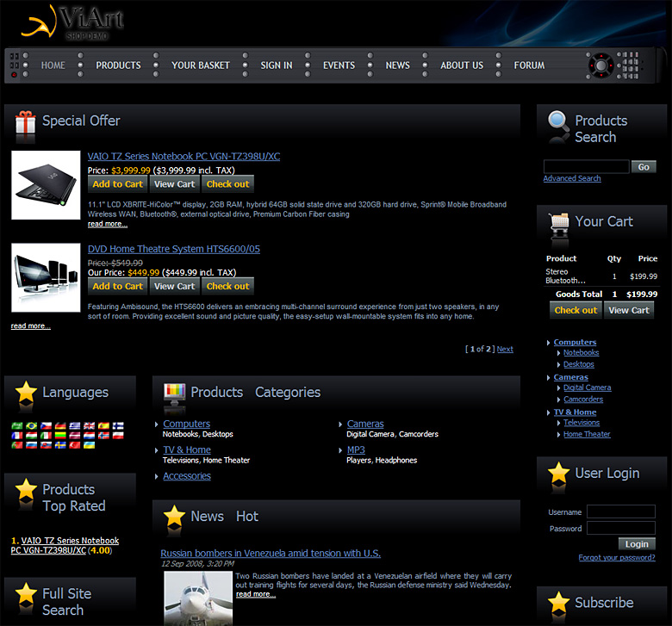The image size is (672, 626).
Task: Open the Advanced Search link
Action: click(572, 178)
